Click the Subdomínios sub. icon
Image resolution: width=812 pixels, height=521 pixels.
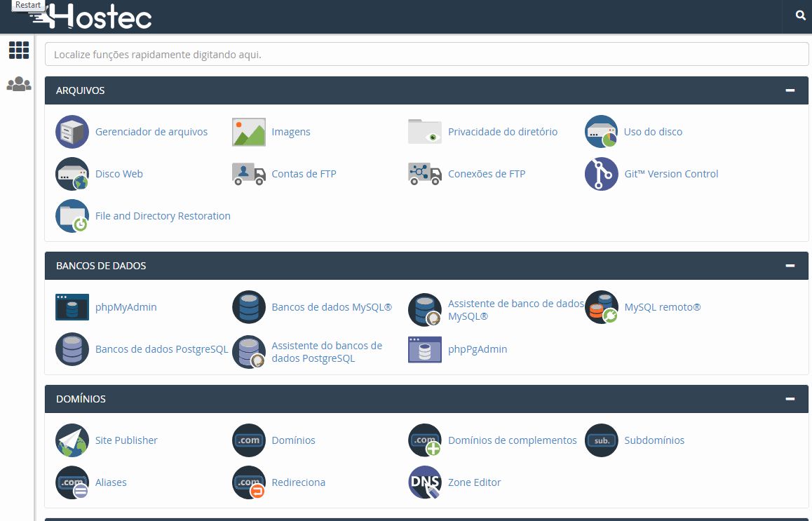coord(601,440)
